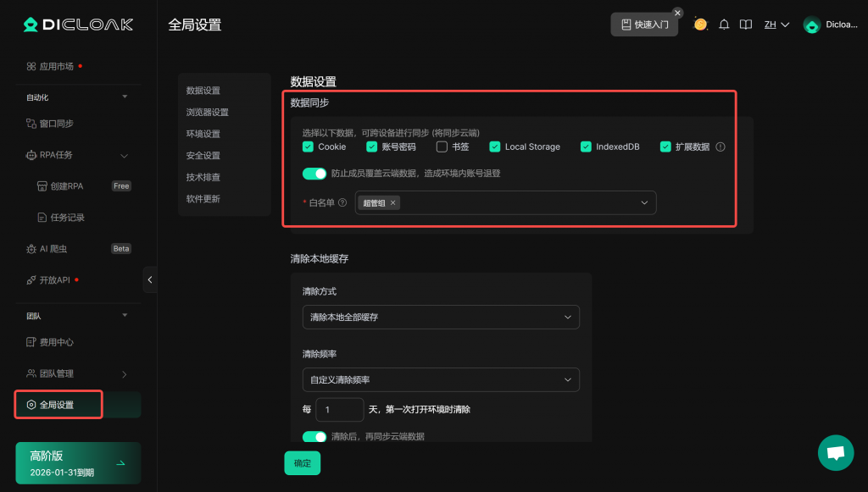
Task: Select 安全设置 in settings menu
Action: tap(203, 156)
